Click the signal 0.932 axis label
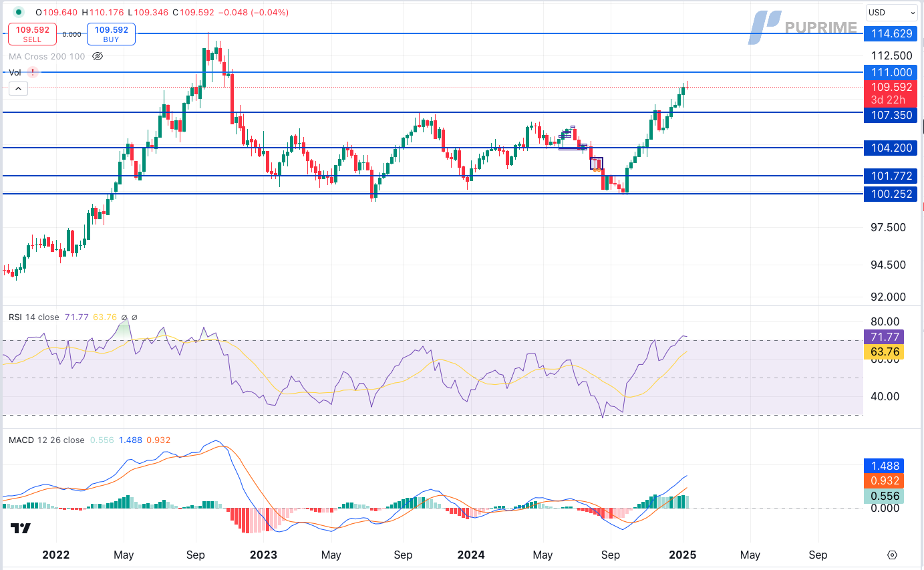This screenshot has height=570, width=924. 884,481
